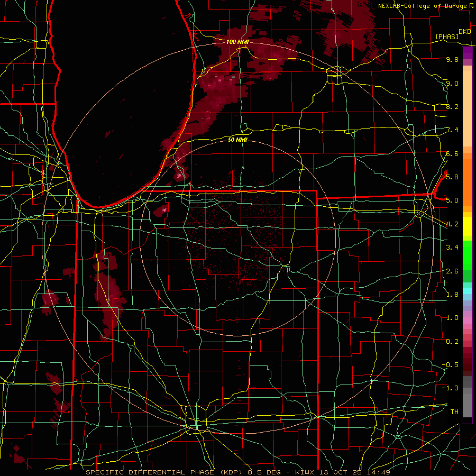Image resolution: width=476 pixels, height=476 pixels.
Task: Click the 5.8 scale value
Action: 452,177
